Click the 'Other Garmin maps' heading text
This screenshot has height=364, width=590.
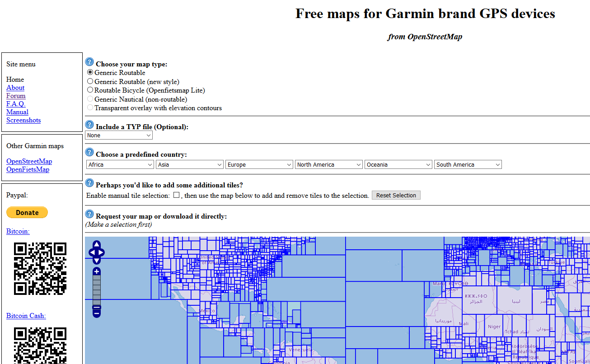(x=35, y=146)
